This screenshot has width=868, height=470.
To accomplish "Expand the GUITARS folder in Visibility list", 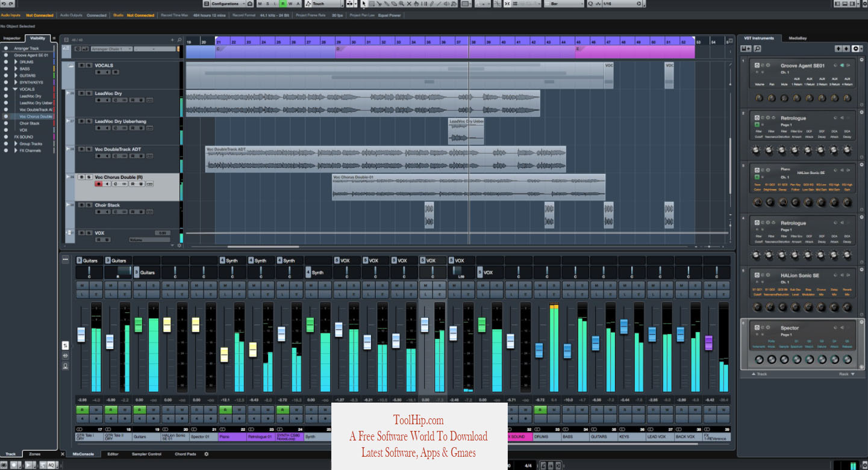I will pos(16,76).
